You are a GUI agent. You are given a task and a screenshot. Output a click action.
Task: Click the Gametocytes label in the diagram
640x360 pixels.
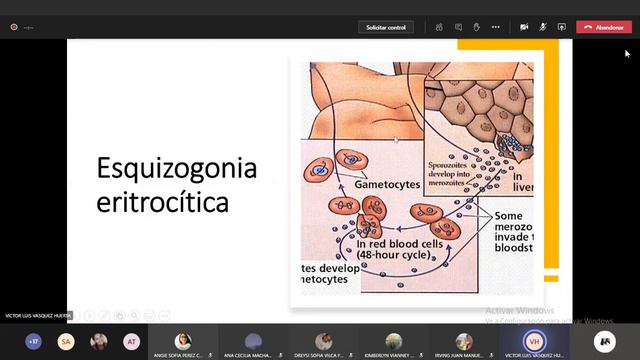pyautogui.click(x=387, y=184)
